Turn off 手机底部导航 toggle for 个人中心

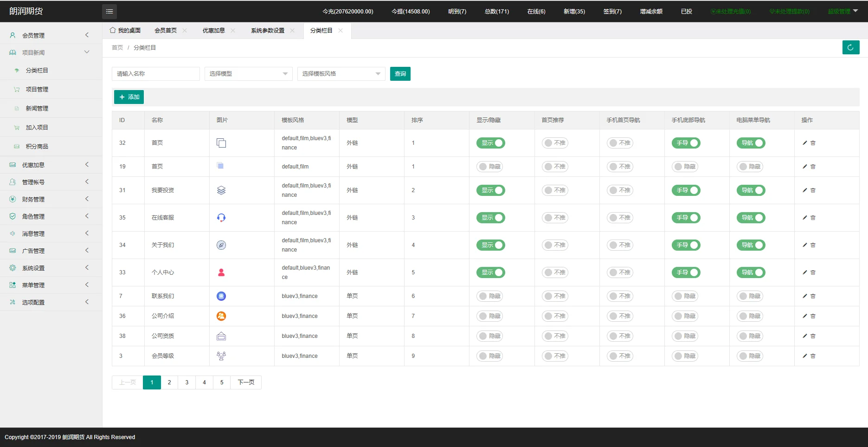click(x=686, y=272)
